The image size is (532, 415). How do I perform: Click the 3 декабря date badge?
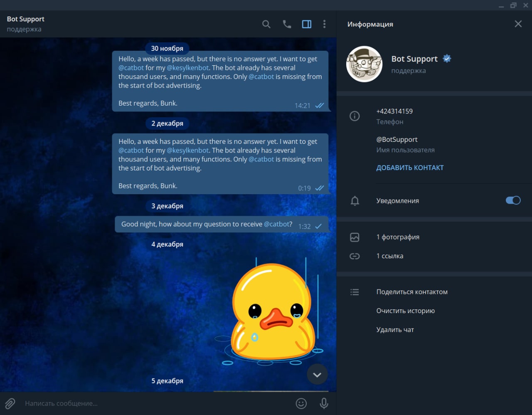pos(167,206)
